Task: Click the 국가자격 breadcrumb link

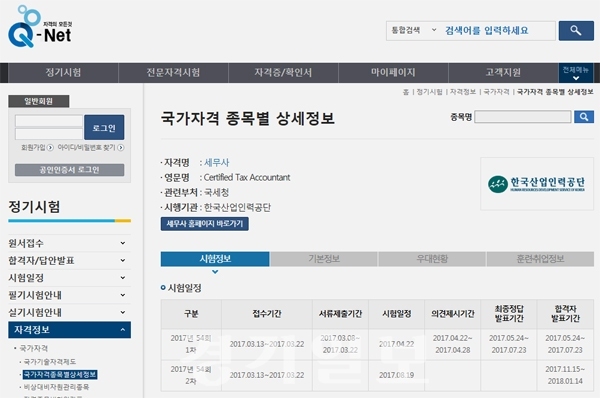Action: click(x=496, y=92)
